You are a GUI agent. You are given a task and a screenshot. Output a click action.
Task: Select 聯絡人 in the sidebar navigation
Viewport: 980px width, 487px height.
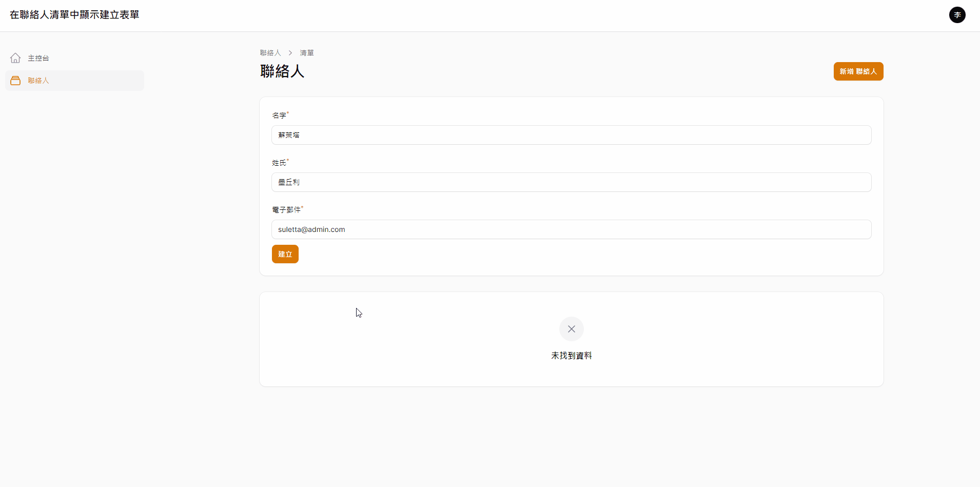tap(38, 81)
